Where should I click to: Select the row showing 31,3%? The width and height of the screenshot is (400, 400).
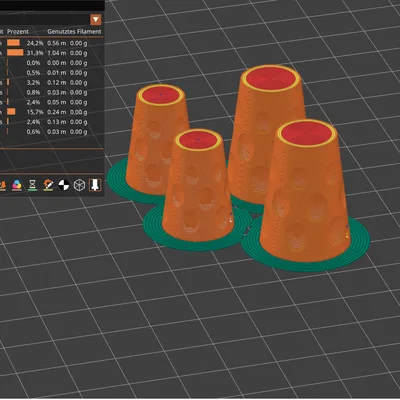click(52, 53)
